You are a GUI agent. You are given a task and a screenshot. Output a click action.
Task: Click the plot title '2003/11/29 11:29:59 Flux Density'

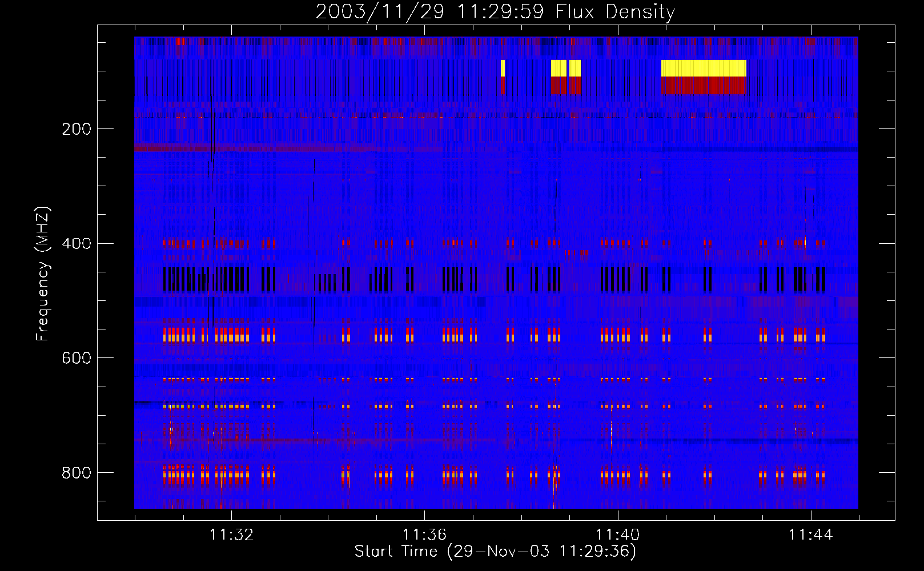tap(495, 12)
